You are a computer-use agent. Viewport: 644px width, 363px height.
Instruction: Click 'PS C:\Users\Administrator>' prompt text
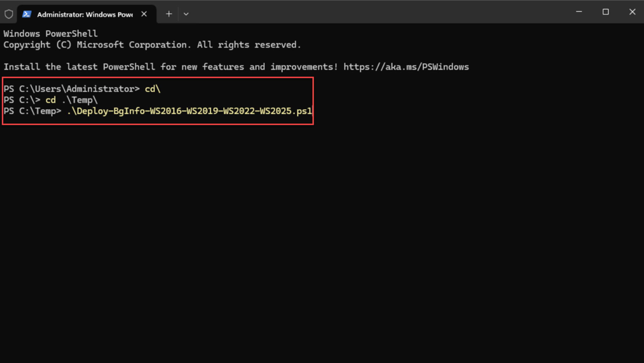[72, 89]
